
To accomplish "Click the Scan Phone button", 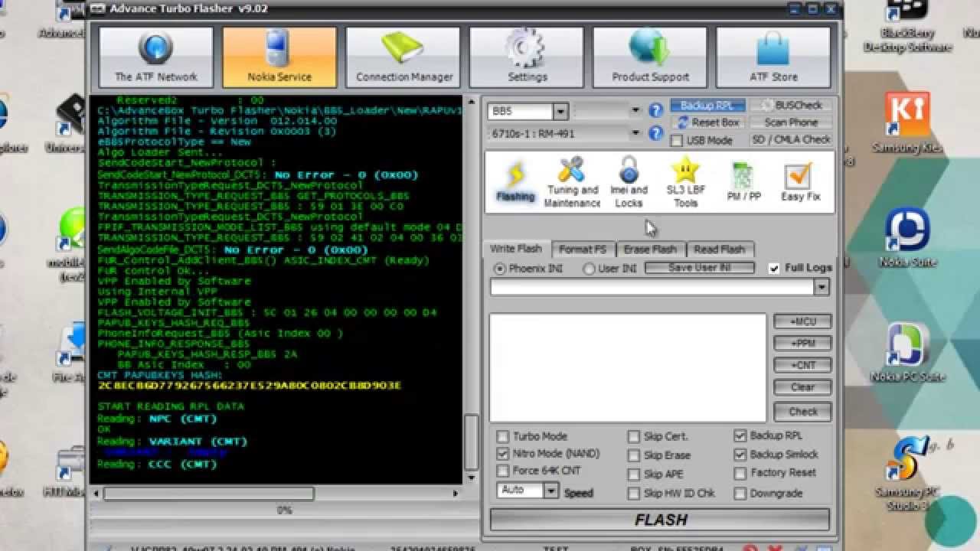I will [791, 122].
